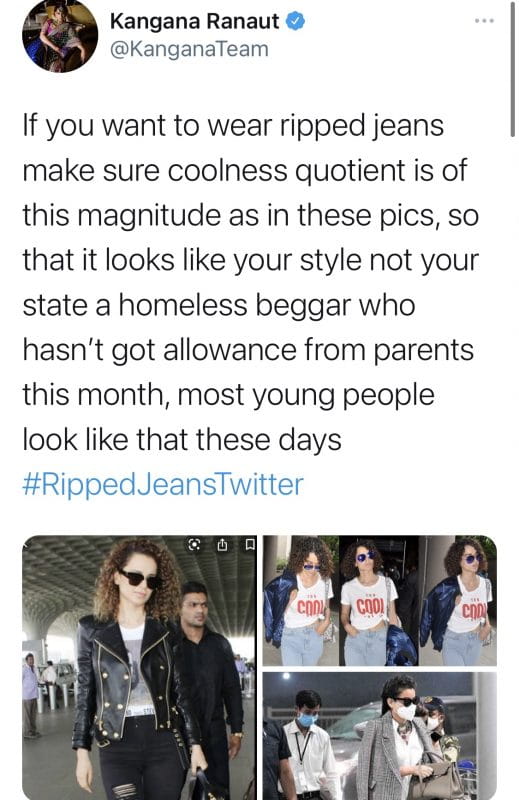Click the blue verified badge
The height and width of the screenshot is (800, 519).
[295, 21]
